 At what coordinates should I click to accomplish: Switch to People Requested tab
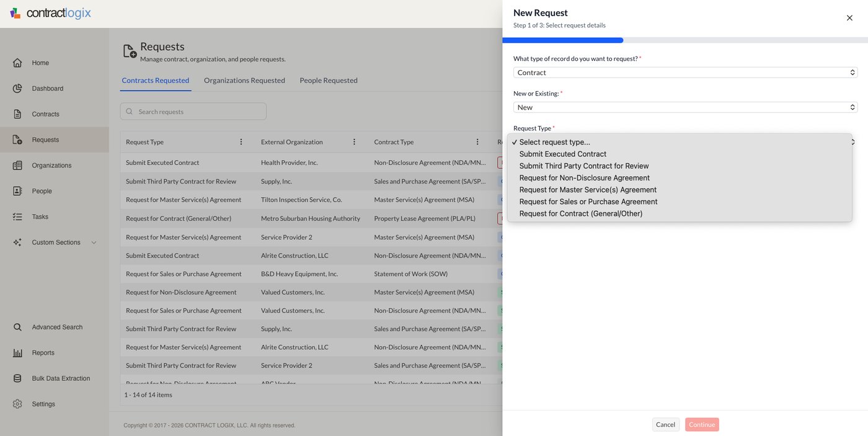329,81
